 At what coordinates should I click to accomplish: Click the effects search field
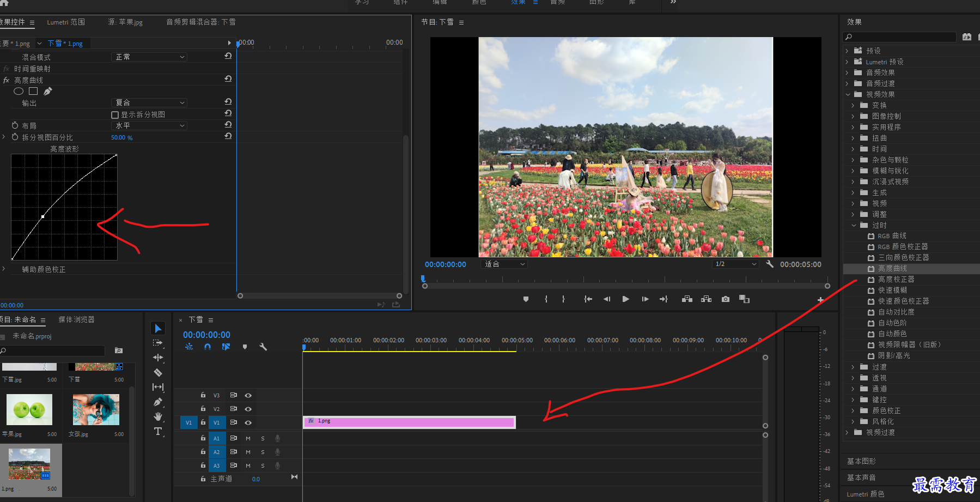point(900,37)
